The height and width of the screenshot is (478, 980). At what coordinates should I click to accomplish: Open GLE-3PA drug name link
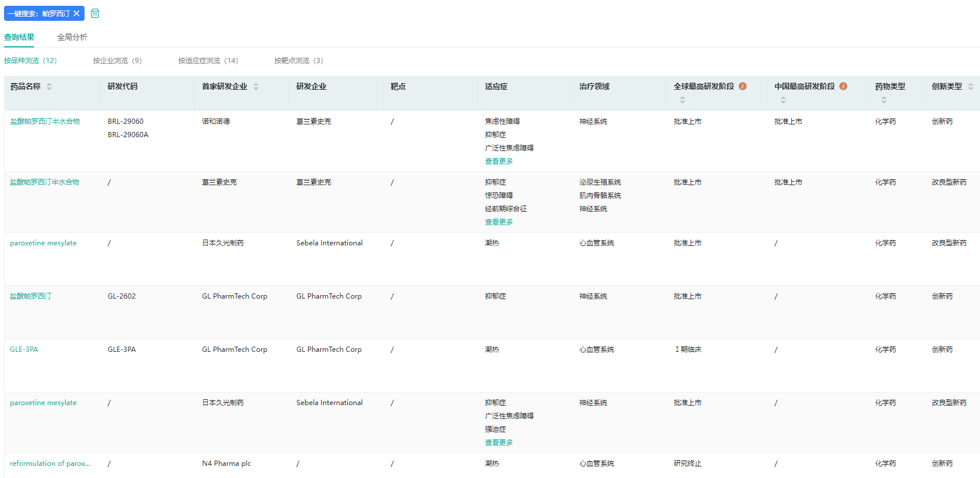click(24, 350)
